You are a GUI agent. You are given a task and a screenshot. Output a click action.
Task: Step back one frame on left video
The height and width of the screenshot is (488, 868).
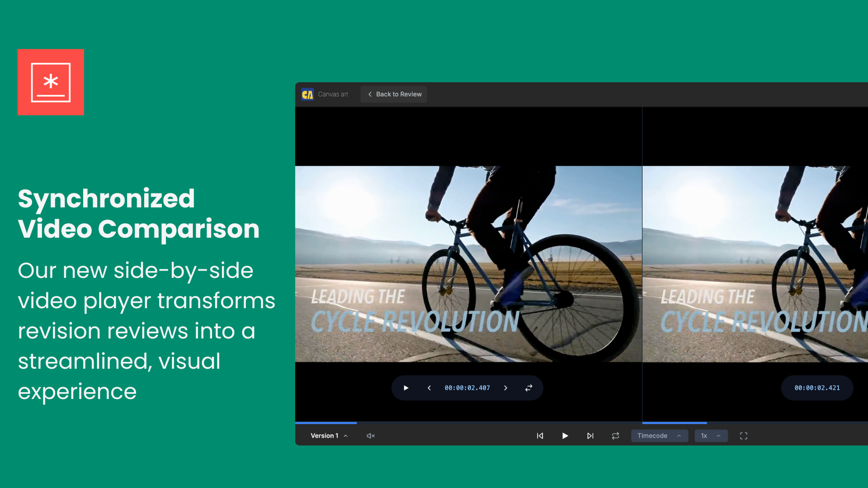point(429,388)
